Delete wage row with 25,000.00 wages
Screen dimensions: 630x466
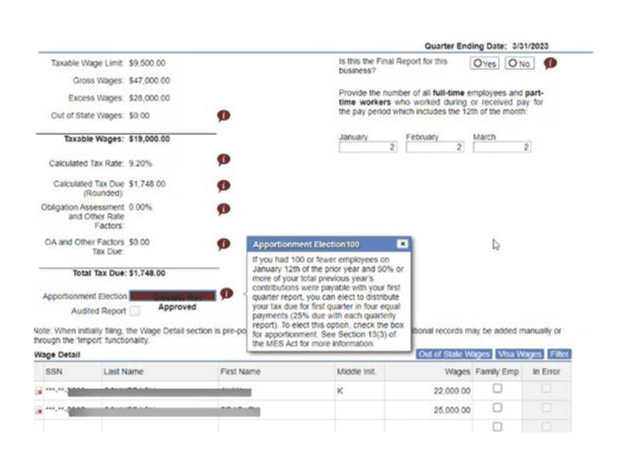39,411
